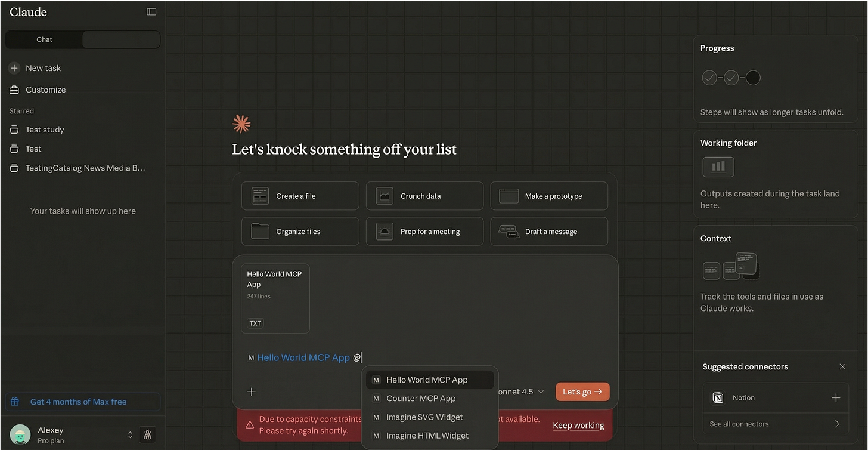
Task: Open starred project Test
Action: pyautogui.click(x=33, y=149)
